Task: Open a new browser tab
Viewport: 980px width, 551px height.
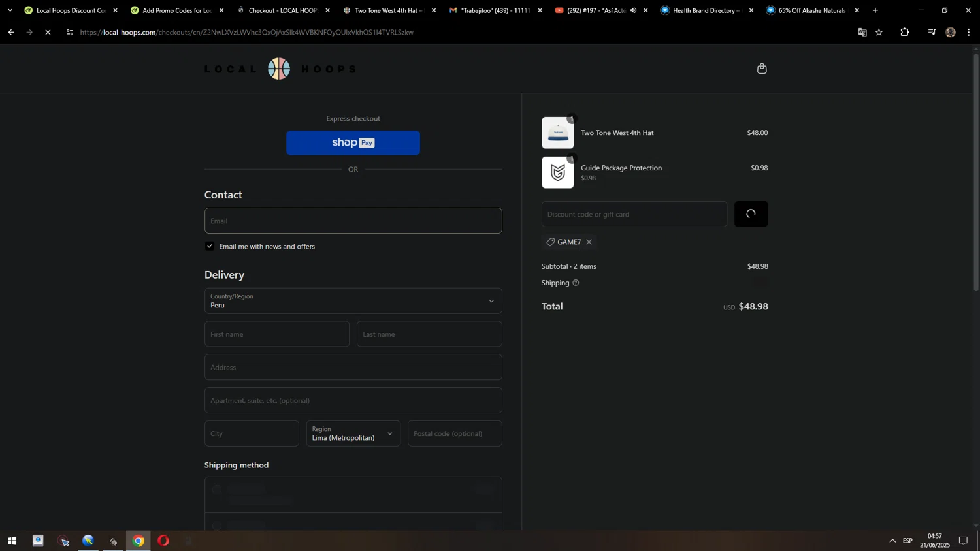Action: pos(875,10)
